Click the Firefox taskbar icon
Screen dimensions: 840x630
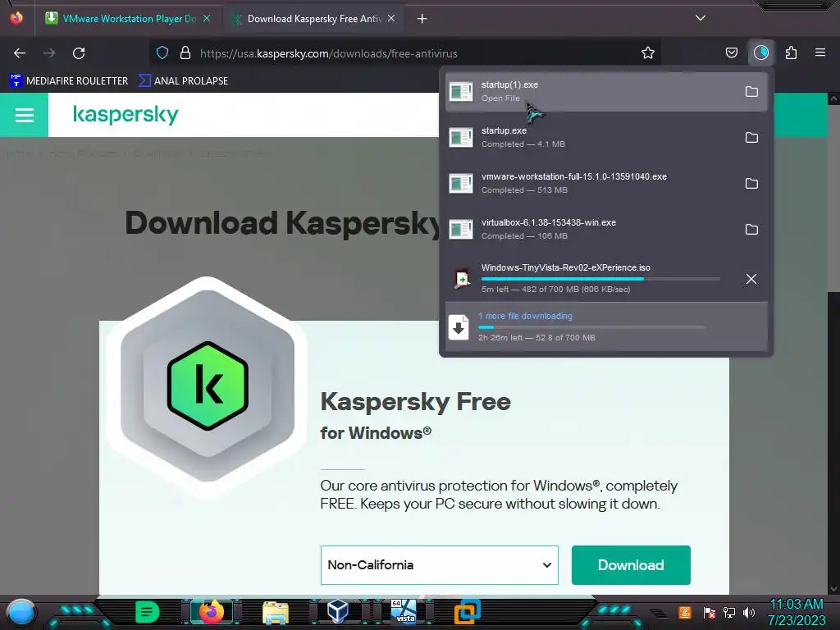click(211, 612)
